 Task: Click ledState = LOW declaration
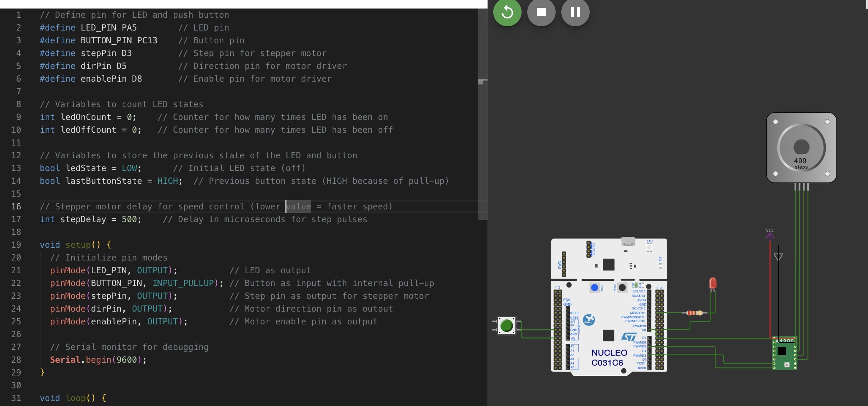coord(90,168)
